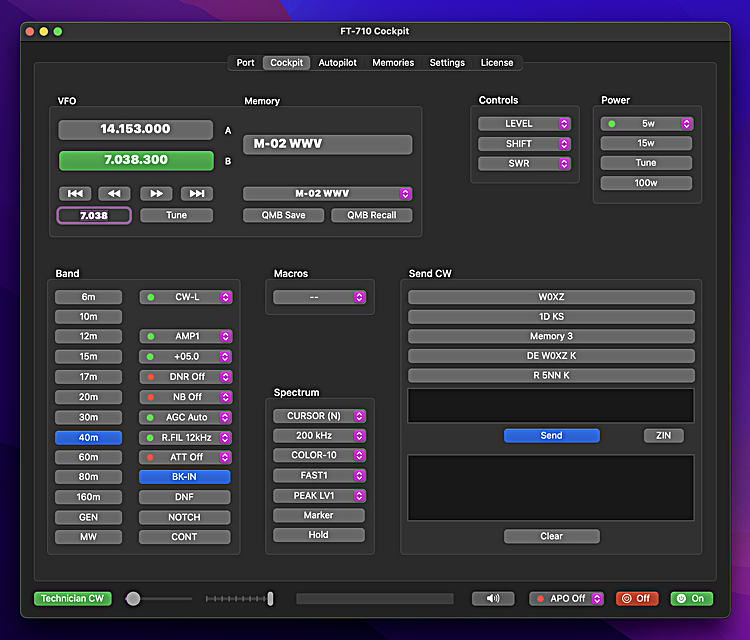Screen dimensions: 750x640
Task: Open the DNR Off dropdown
Action: click(x=186, y=377)
